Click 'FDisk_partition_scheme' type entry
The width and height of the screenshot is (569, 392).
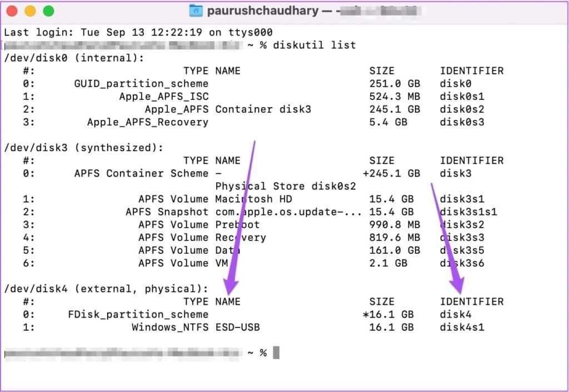pos(138,314)
